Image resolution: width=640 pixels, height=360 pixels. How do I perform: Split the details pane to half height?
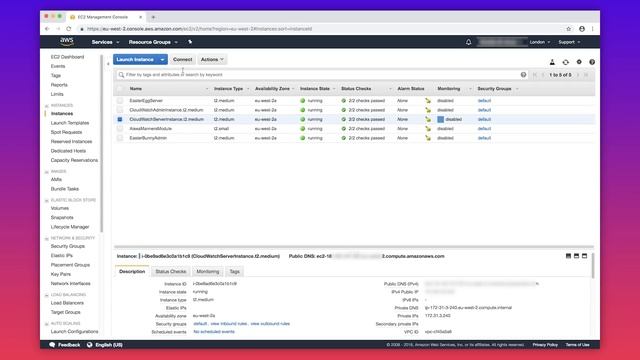576,256
